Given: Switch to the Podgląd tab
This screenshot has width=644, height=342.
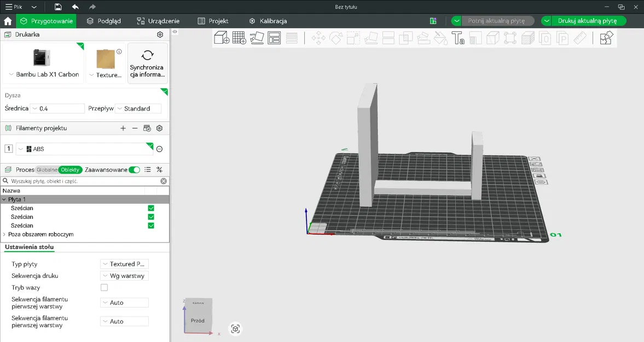Looking at the screenshot, I should pos(104,21).
